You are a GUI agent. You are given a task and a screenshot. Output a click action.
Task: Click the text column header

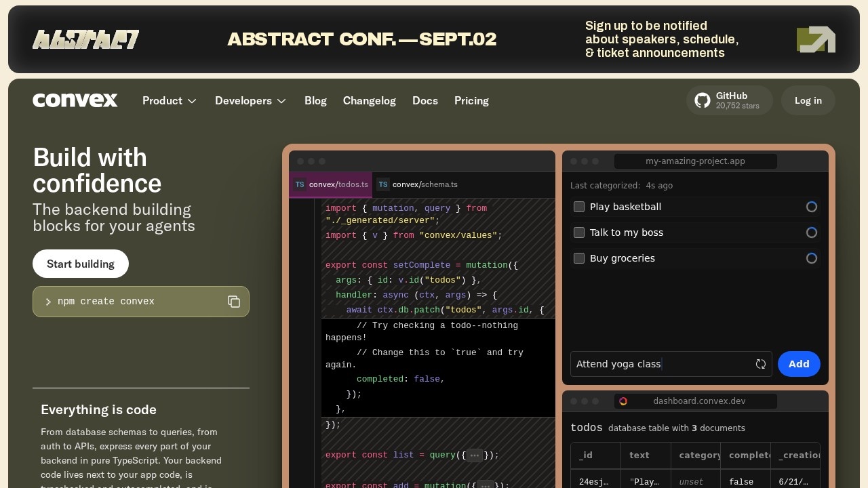646,455
